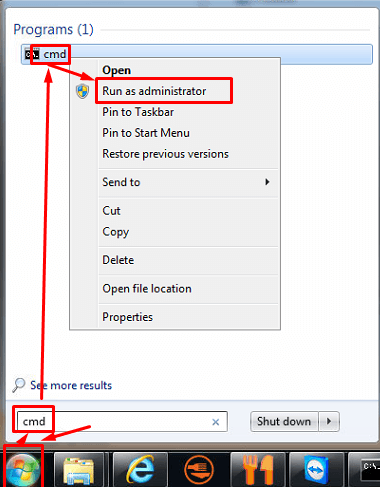Choose Pin to Taskbar
The height and width of the screenshot is (487, 380).
(138, 112)
